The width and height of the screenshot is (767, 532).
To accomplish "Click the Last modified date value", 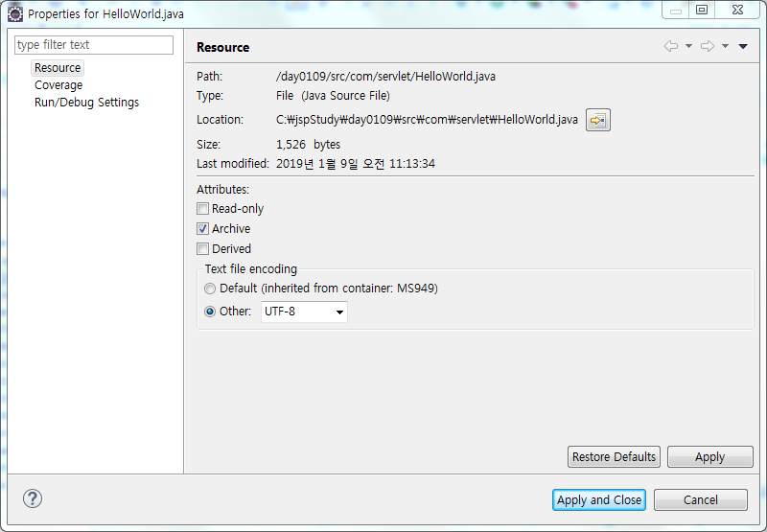I will 355,163.
